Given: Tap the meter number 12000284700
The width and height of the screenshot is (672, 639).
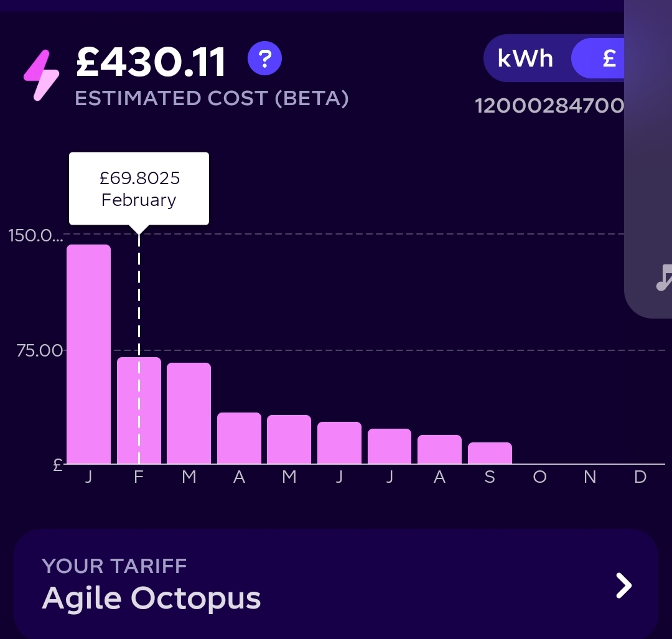Looking at the screenshot, I should coord(549,105).
